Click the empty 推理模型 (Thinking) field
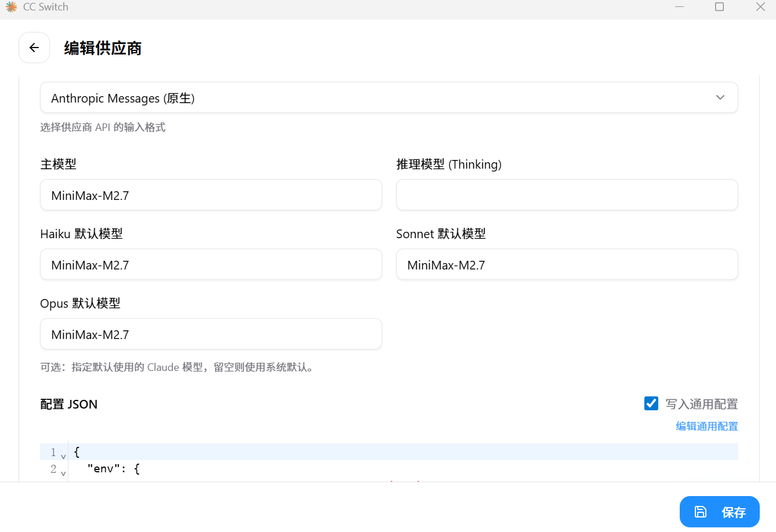Screen dimensions: 776x532 [567, 195]
